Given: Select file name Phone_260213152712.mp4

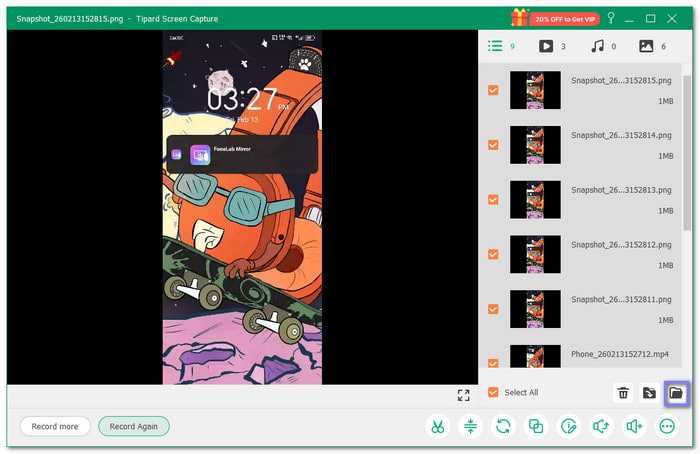Looking at the screenshot, I should (620, 354).
